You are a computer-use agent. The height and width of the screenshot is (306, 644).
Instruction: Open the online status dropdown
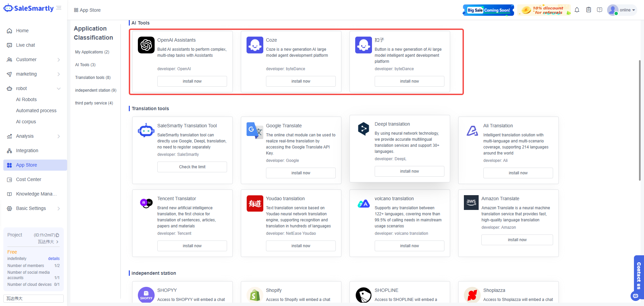point(627,10)
